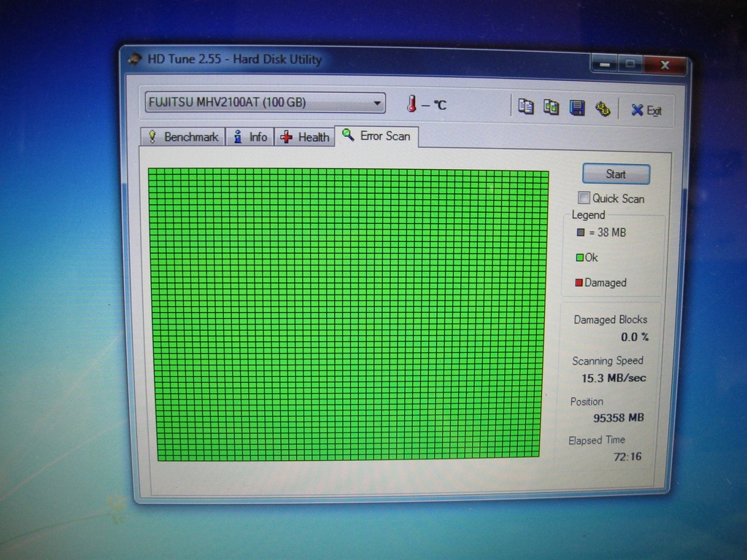747x560 pixels.
Task: Click the green block scan grid
Action: point(349,314)
